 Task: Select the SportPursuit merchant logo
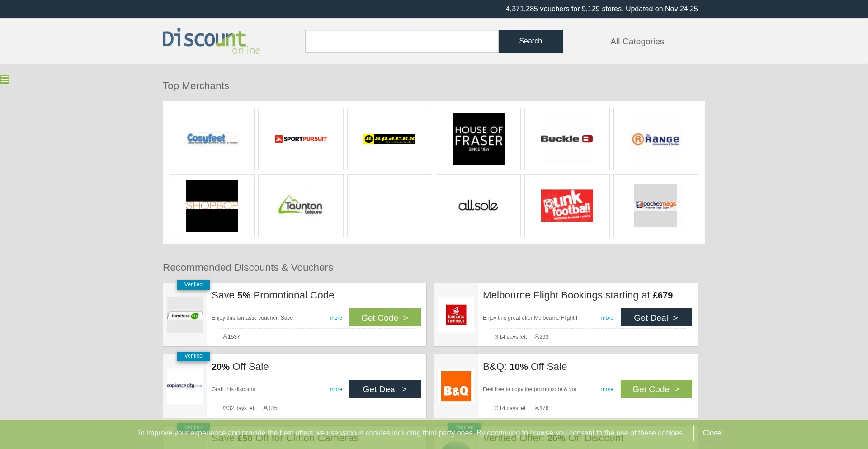(301, 139)
